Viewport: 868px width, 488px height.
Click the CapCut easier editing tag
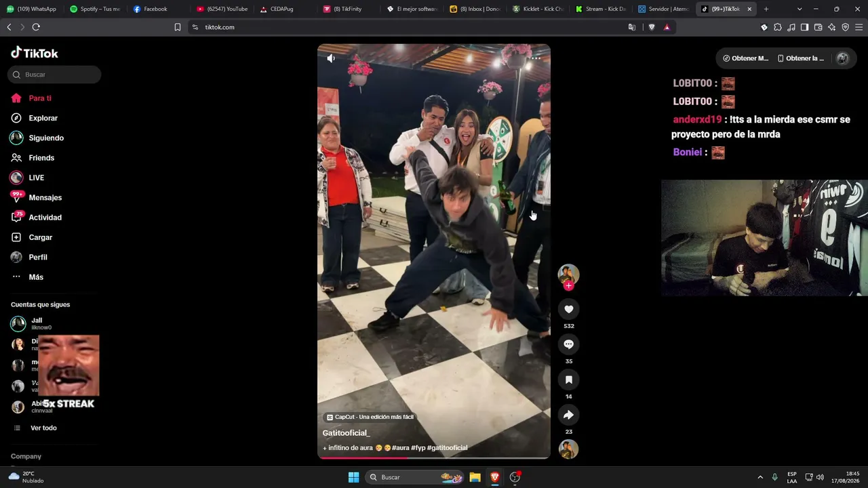pos(370,417)
